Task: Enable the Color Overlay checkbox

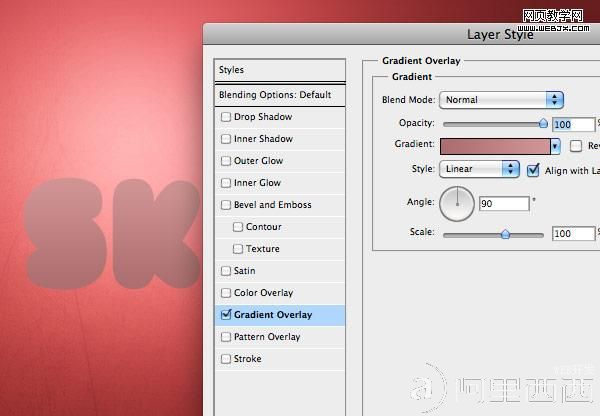Action: point(226,293)
